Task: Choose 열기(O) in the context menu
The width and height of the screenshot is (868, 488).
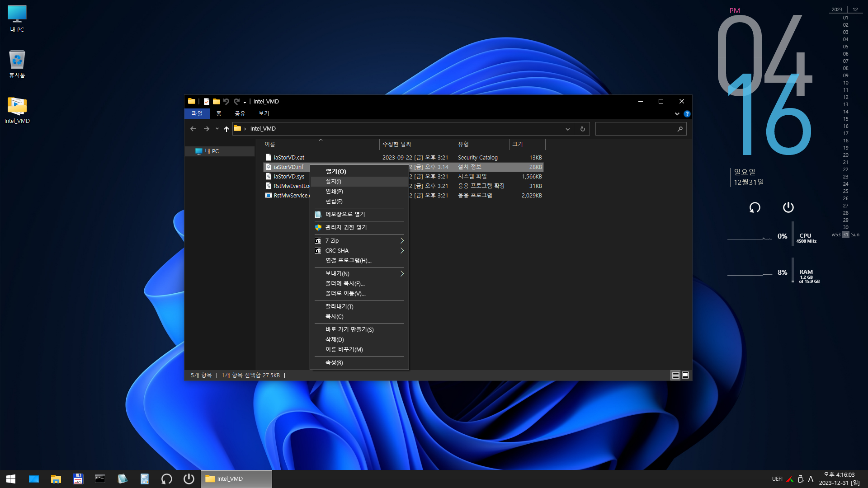Action: (359, 172)
